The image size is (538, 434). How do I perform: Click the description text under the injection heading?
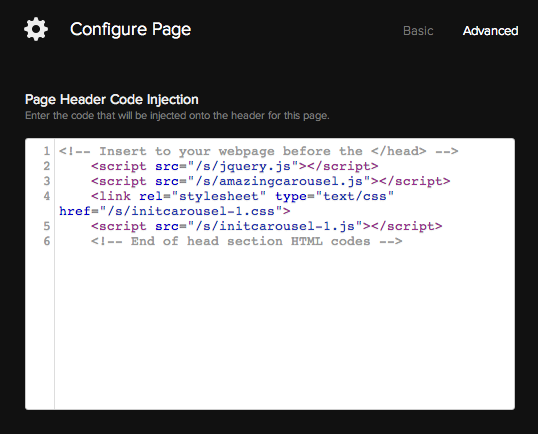coord(177,116)
